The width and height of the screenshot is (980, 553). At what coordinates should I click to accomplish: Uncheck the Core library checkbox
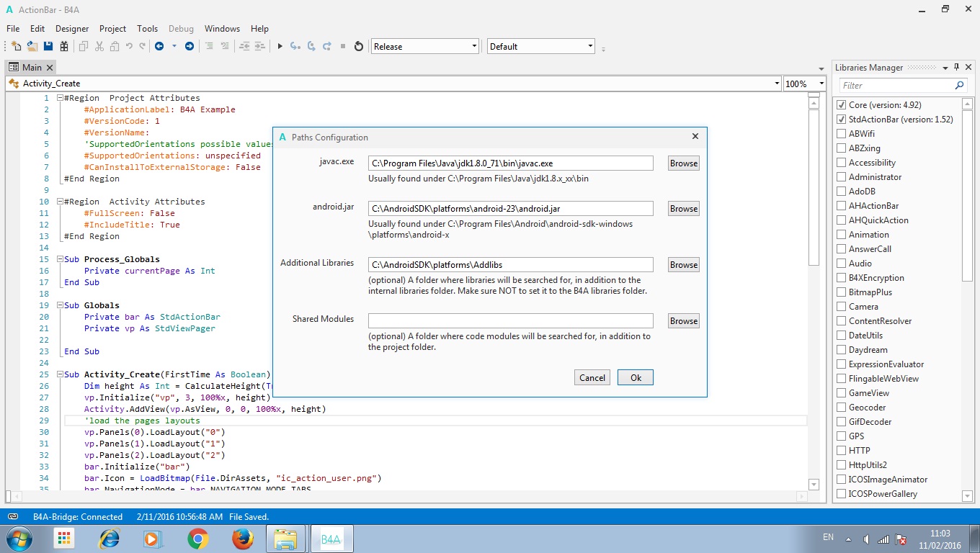click(x=842, y=105)
